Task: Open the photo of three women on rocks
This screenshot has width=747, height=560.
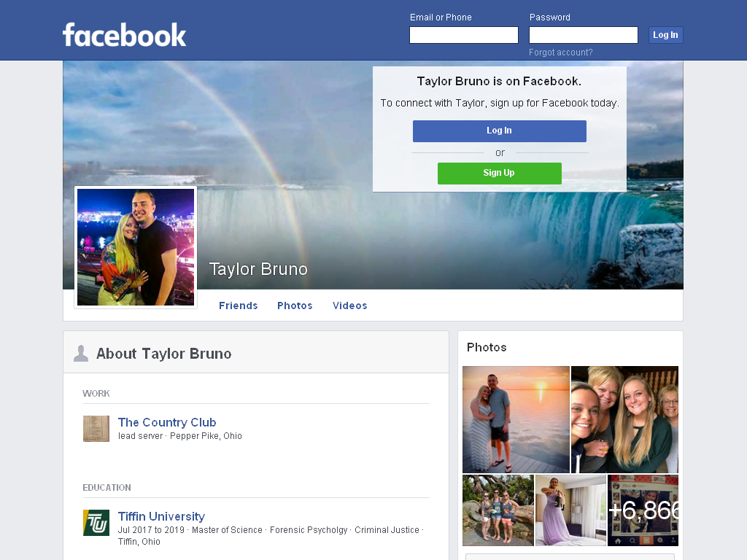Action: coord(498,510)
